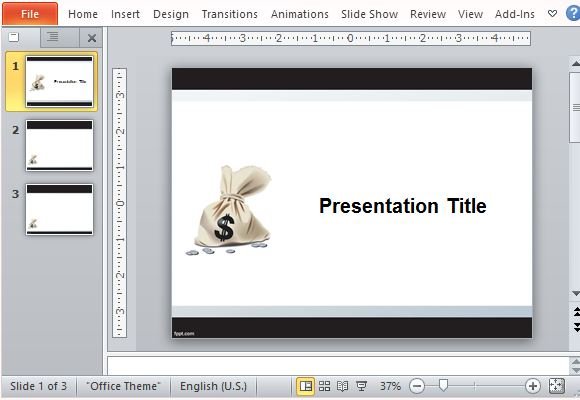
Task: Go to next slide double-arrow button
Action: 576,327
